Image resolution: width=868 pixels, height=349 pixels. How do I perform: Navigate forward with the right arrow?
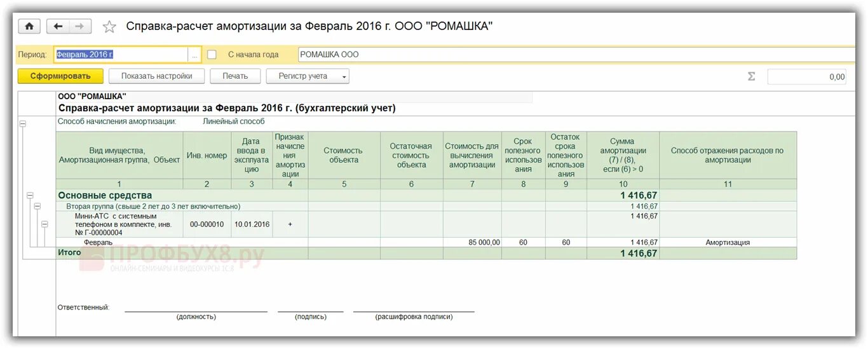pyautogui.click(x=80, y=26)
